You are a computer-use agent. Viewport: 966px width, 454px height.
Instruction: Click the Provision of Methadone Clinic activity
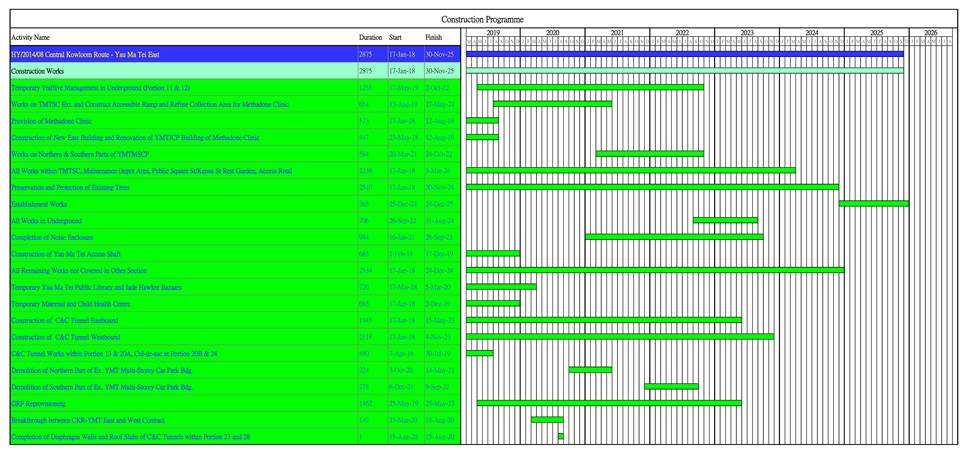click(x=51, y=121)
